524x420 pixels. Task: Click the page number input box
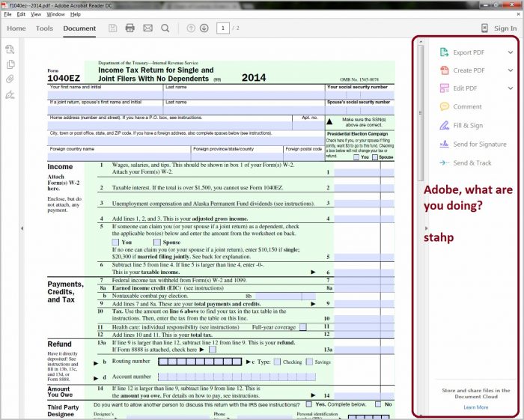[223, 28]
